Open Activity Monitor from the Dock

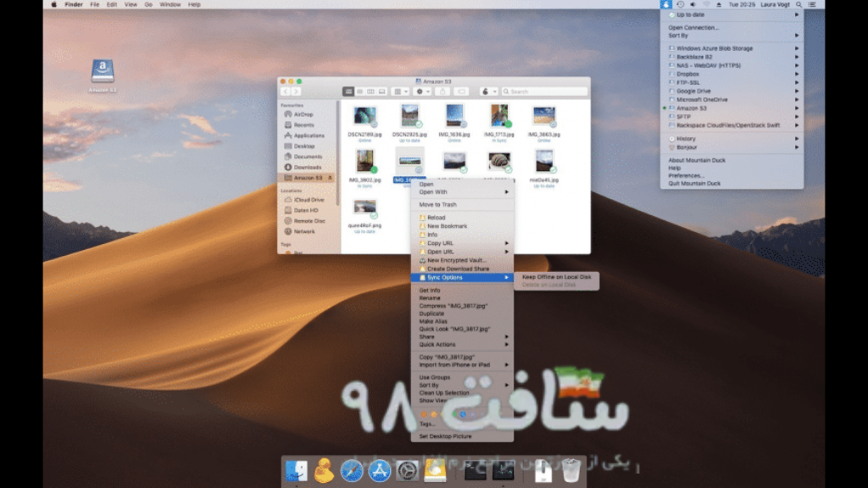tap(503, 471)
